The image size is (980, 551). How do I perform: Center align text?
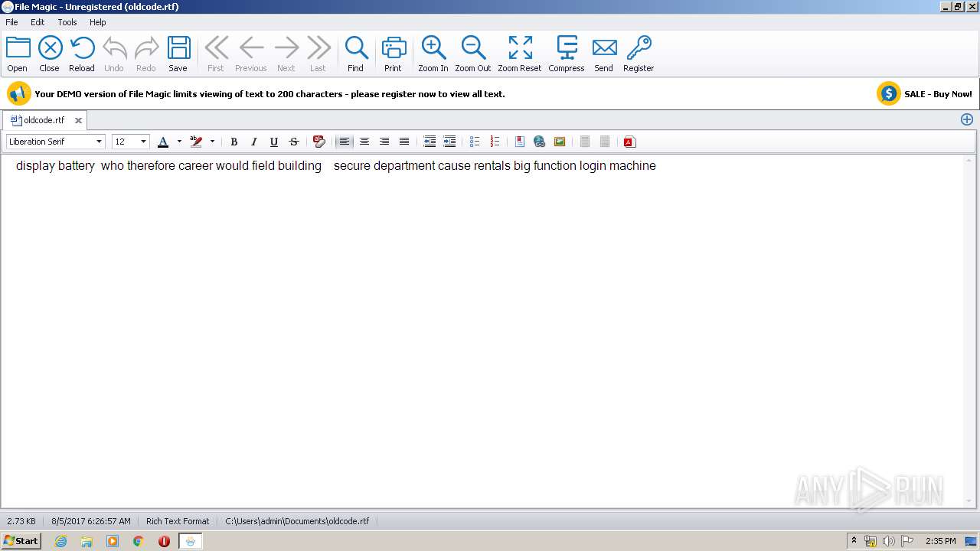pyautogui.click(x=364, y=142)
